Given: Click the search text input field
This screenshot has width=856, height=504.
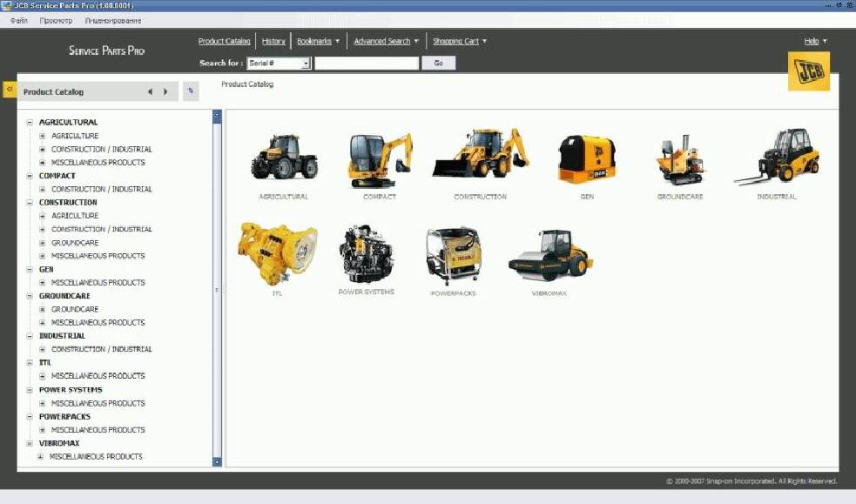Looking at the screenshot, I should pos(367,64).
